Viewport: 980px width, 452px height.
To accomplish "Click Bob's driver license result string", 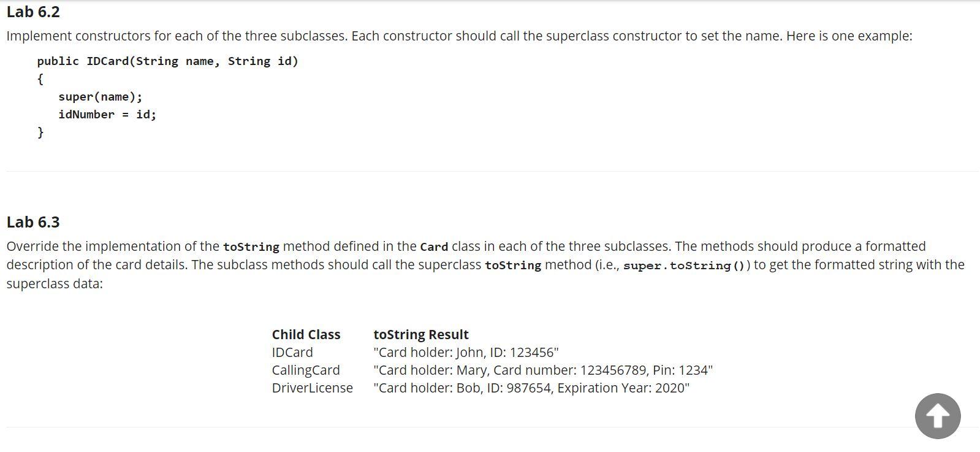I will [x=532, y=388].
